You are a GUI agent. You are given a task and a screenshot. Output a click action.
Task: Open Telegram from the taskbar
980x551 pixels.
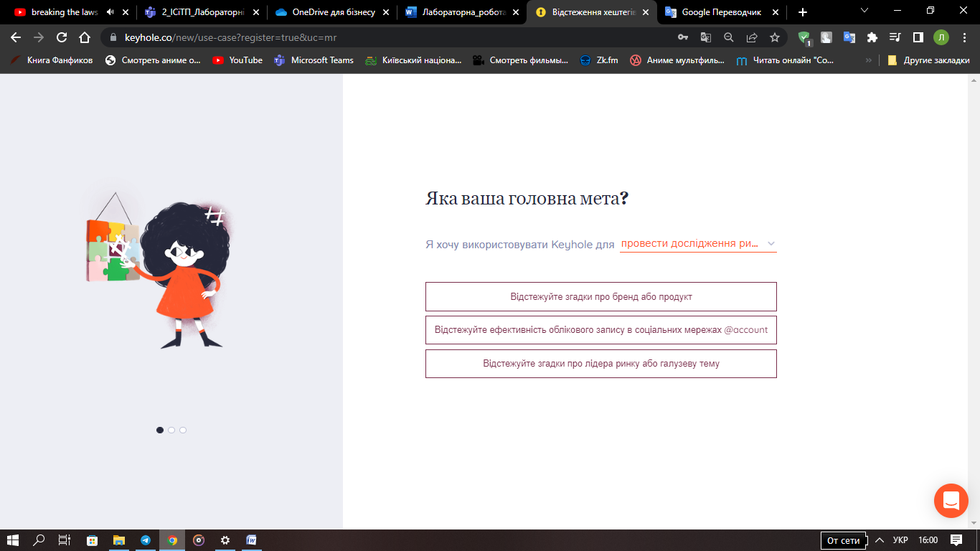click(146, 540)
